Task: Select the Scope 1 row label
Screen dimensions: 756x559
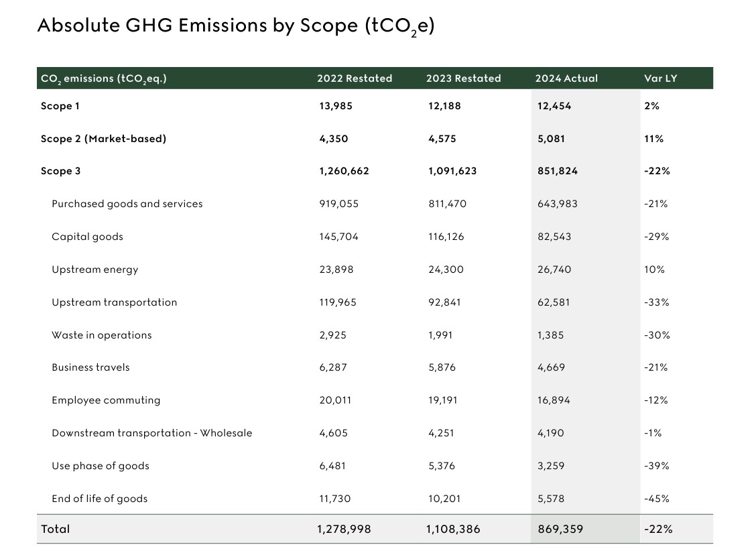Action: tap(60, 106)
